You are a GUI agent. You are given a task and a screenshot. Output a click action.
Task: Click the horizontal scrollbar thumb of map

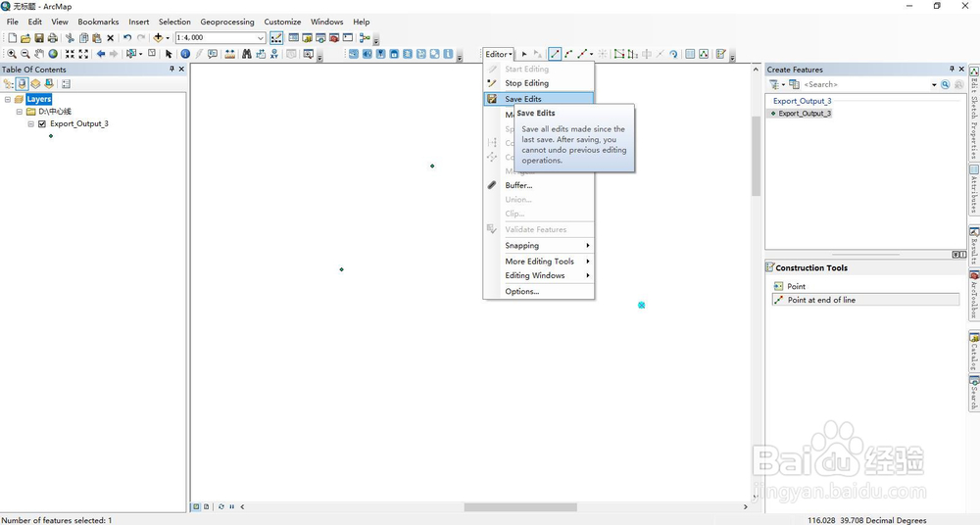[520, 506]
